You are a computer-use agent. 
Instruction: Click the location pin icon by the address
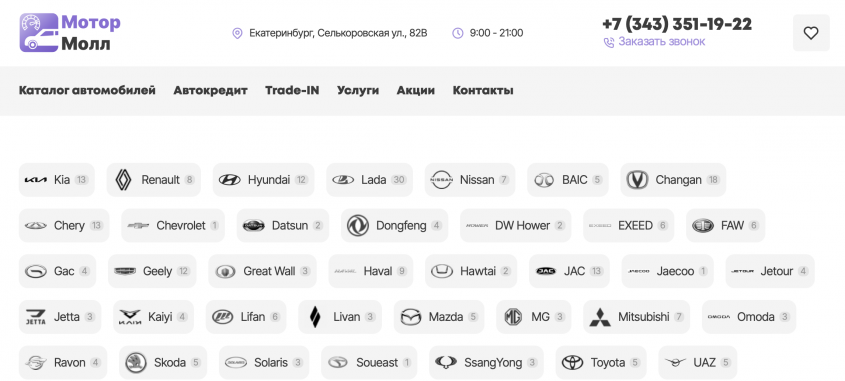click(237, 33)
